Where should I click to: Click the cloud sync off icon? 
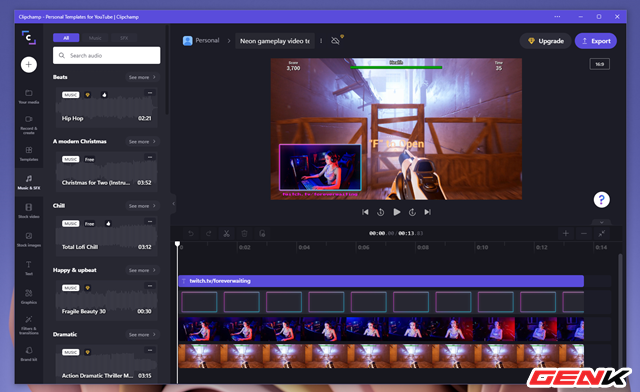coord(336,41)
